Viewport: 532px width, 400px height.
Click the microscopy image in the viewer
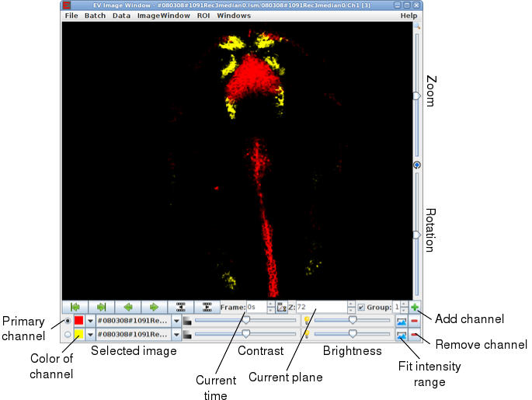tap(237, 161)
